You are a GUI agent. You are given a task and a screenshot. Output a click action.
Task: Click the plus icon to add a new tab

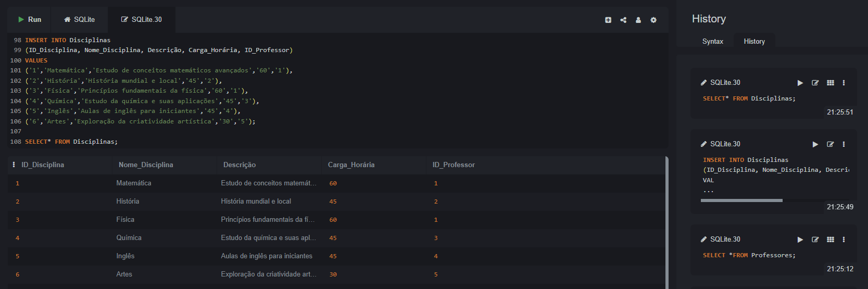[x=608, y=20]
